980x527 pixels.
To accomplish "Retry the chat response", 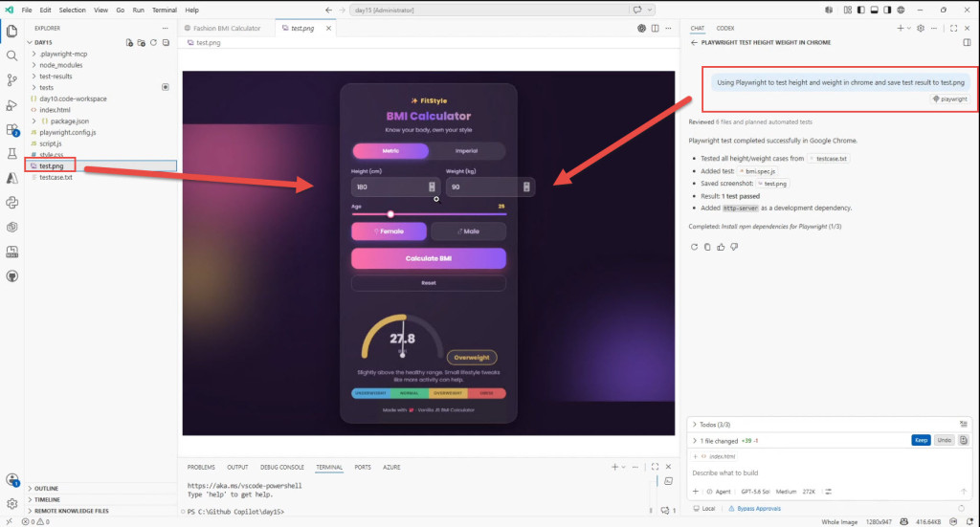I will 694,247.
